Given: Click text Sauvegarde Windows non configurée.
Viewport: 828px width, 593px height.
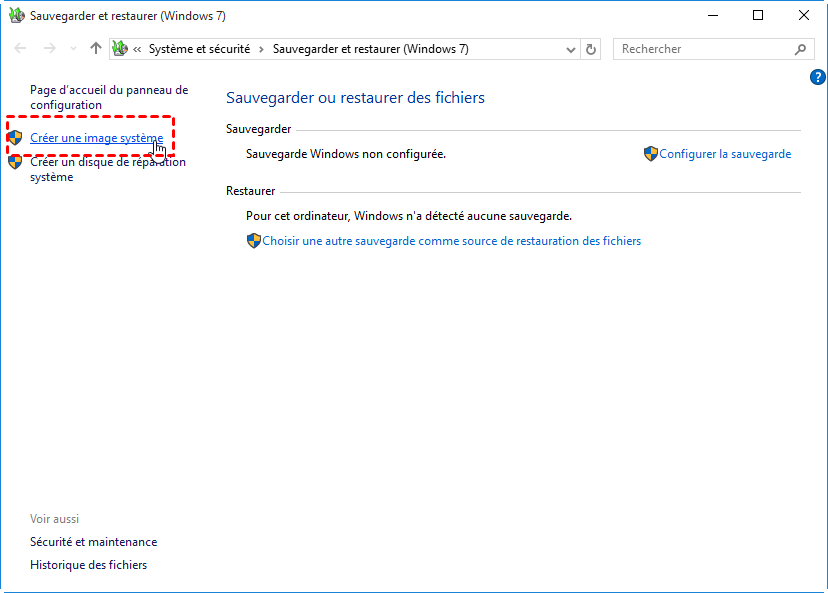Looking at the screenshot, I should tap(346, 154).
